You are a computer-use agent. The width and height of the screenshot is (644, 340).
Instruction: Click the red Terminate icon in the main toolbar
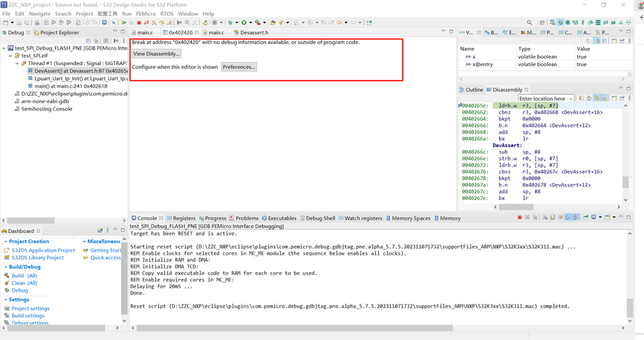139,23
